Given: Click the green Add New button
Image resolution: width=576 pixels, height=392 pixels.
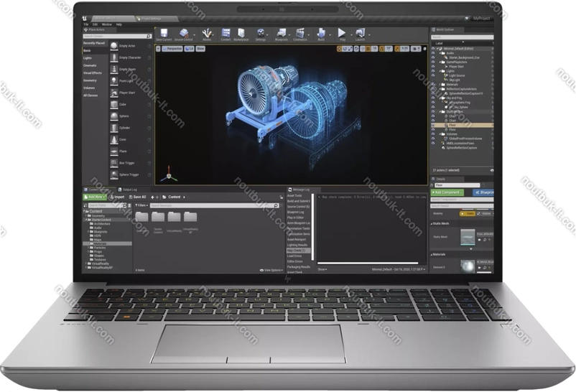Looking at the screenshot, I should 95,197.
